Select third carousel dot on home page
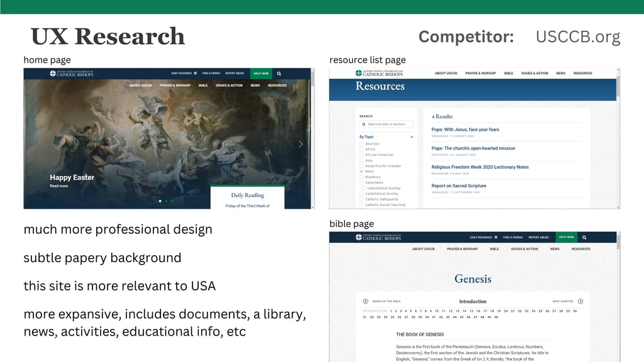This screenshot has width=644, height=362. [x=172, y=201]
